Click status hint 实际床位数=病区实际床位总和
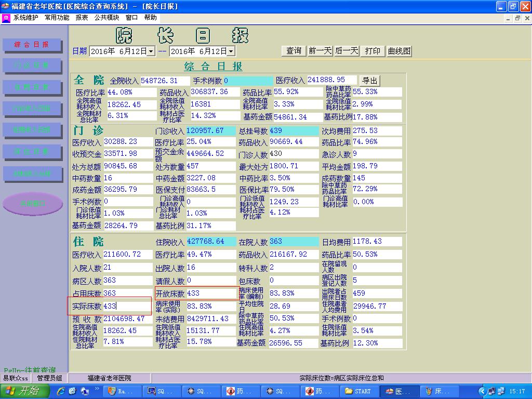Image resolution: width=532 pixels, height=399 pixels. 341,378
